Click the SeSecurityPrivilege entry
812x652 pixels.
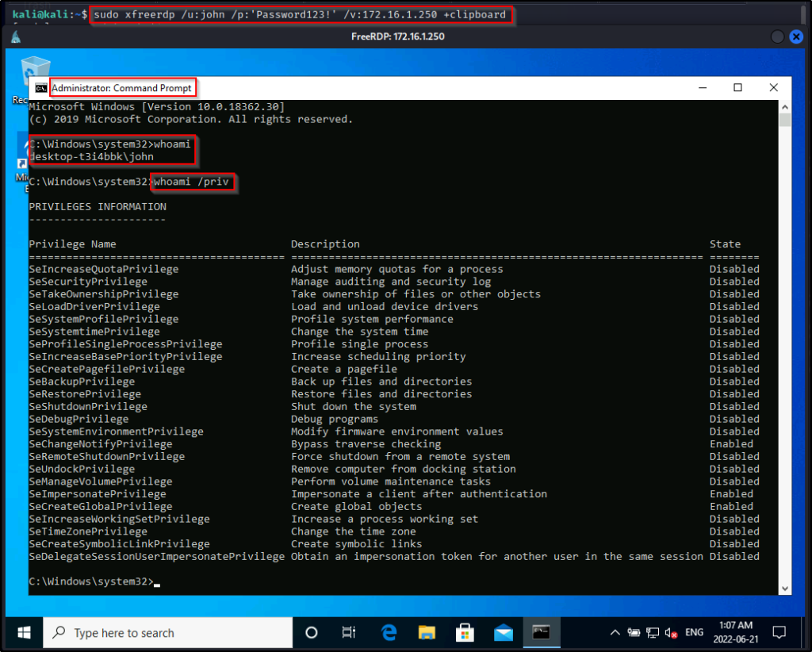point(88,282)
